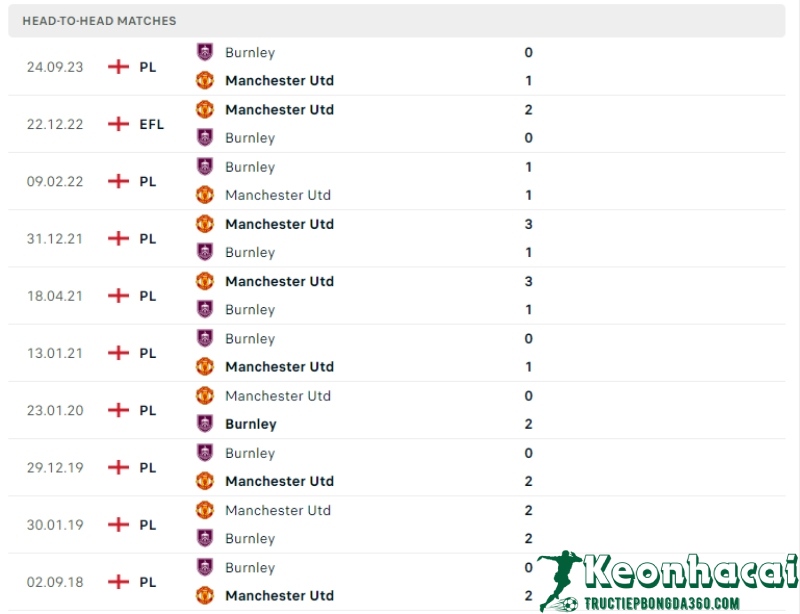Screen dimensions: 800x614
Task: Select the Manchester Utd crest on 30.01.19 row
Action: click(x=205, y=510)
